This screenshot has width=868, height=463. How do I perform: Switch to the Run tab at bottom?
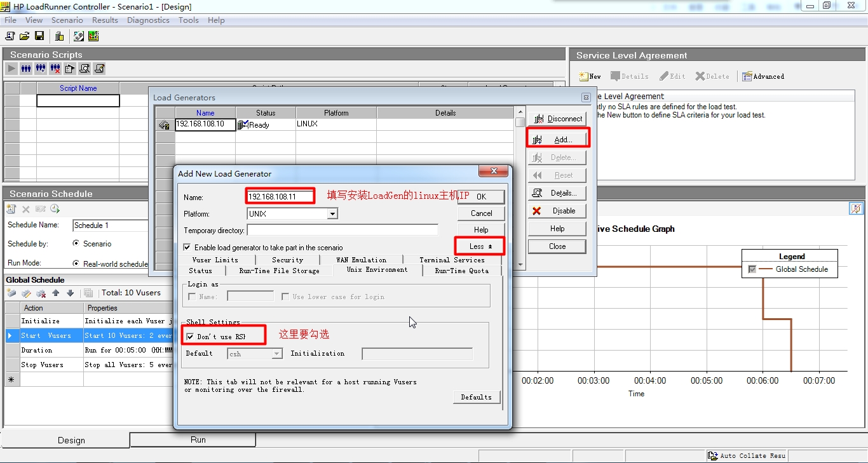(x=193, y=440)
